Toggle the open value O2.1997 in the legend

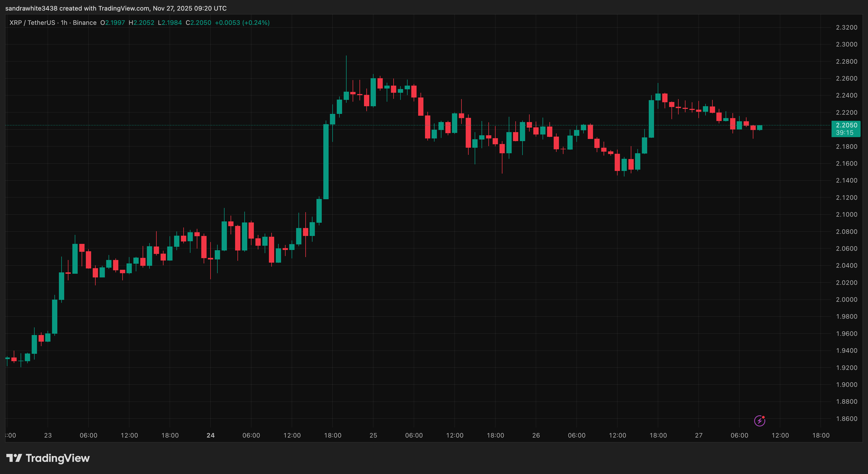113,22
